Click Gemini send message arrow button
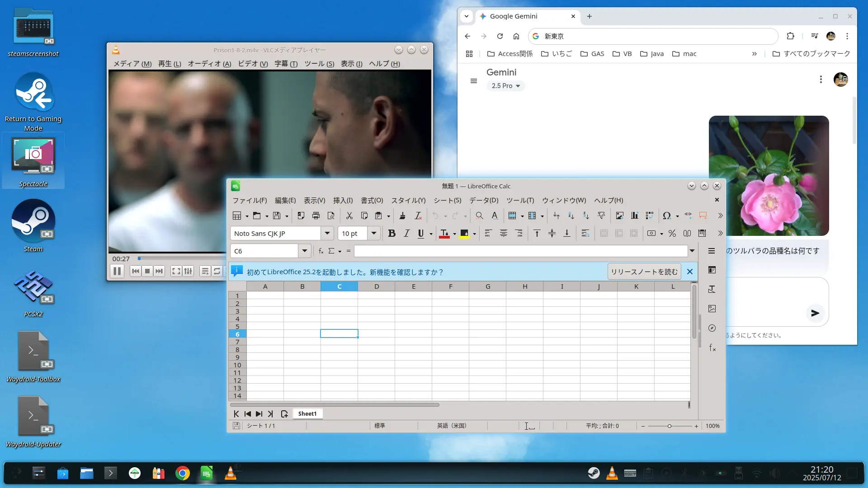This screenshot has width=868, height=488. [x=815, y=313]
